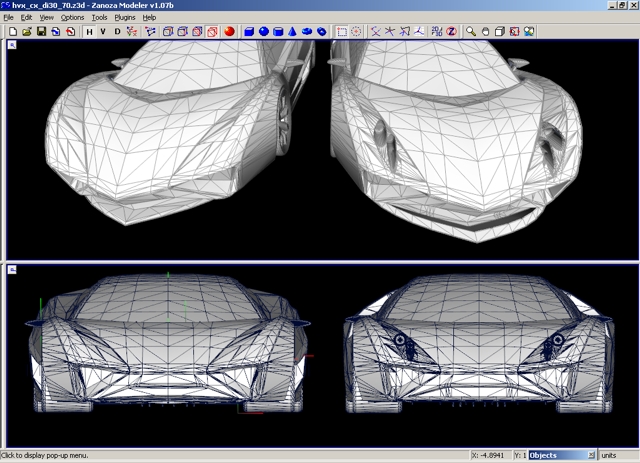Toggle the H axis lock button
Screen dimensions: 640x463
89,31
